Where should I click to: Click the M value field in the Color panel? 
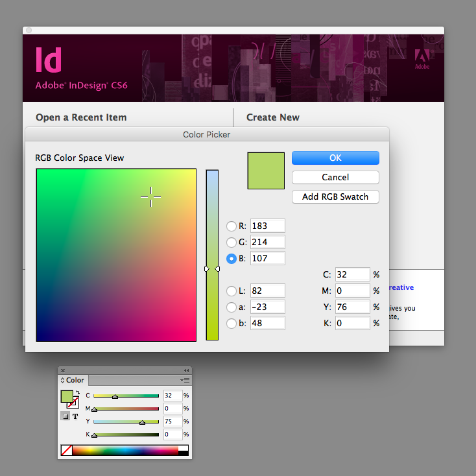tap(173, 409)
